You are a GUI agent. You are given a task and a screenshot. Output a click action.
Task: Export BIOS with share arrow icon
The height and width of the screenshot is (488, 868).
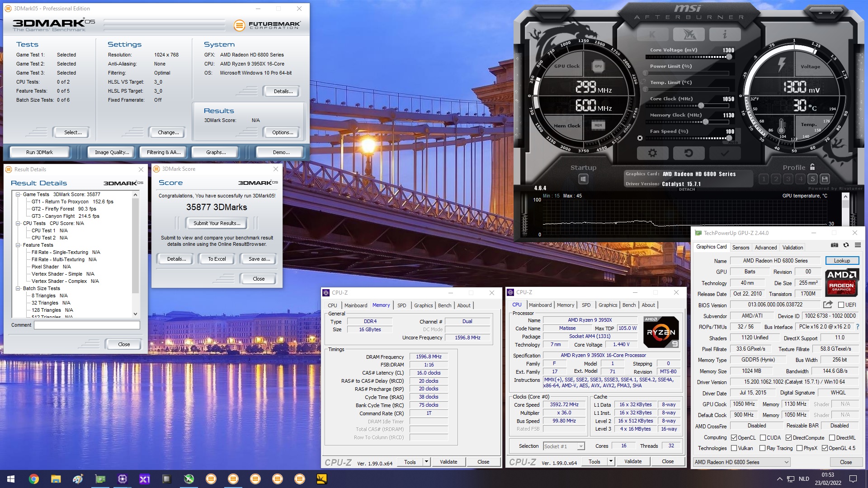(x=828, y=305)
